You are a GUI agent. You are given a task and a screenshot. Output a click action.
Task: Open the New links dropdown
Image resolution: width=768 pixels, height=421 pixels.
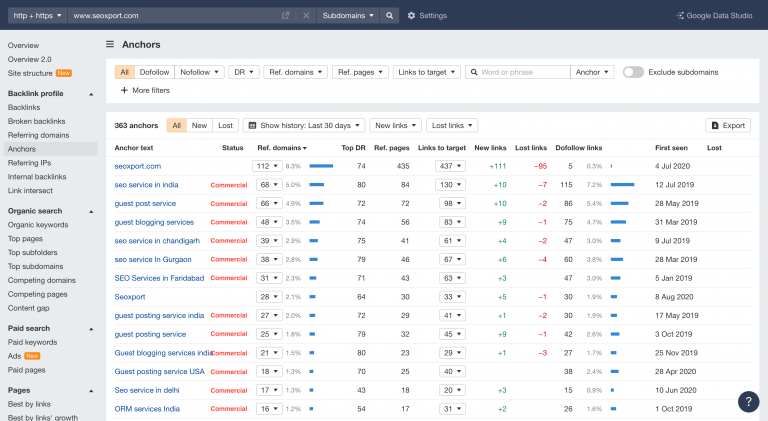coord(396,125)
